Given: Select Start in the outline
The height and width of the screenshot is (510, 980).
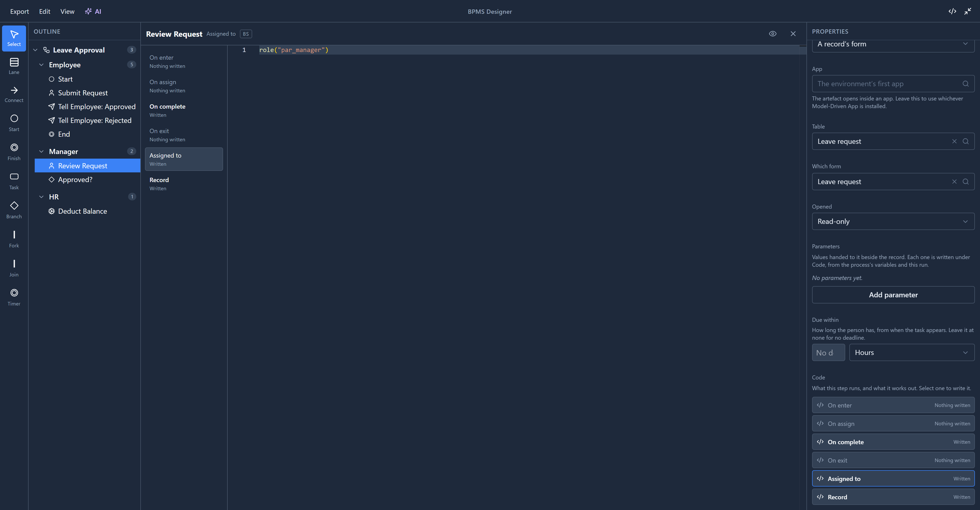Looking at the screenshot, I should (x=88, y=79).
